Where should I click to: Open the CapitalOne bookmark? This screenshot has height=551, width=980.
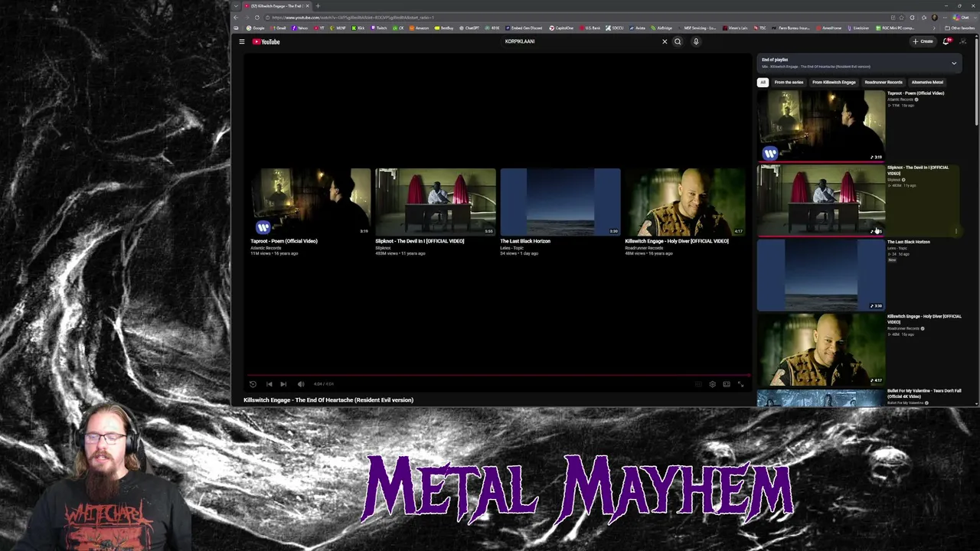coord(561,28)
